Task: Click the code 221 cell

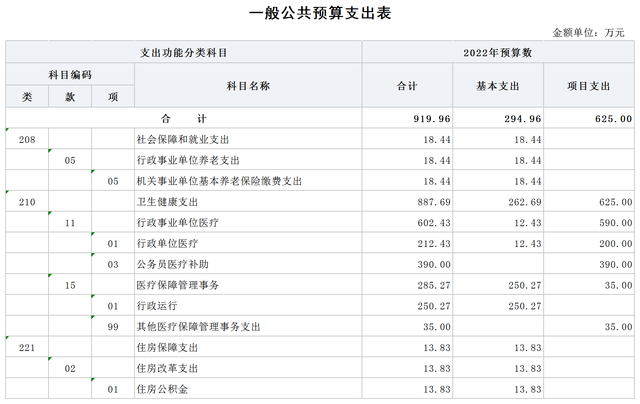Action: [27, 347]
